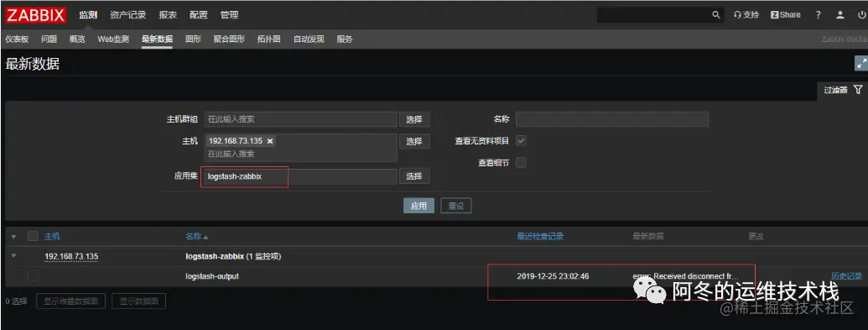Click the 2019-12-25 23:02:46 timestamp
This screenshot has width=868, height=330.
click(553, 275)
